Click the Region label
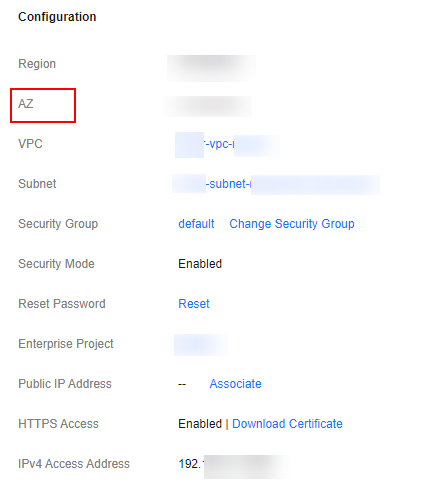The width and height of the screenshot is (426, 497). [x=37, y=64]
